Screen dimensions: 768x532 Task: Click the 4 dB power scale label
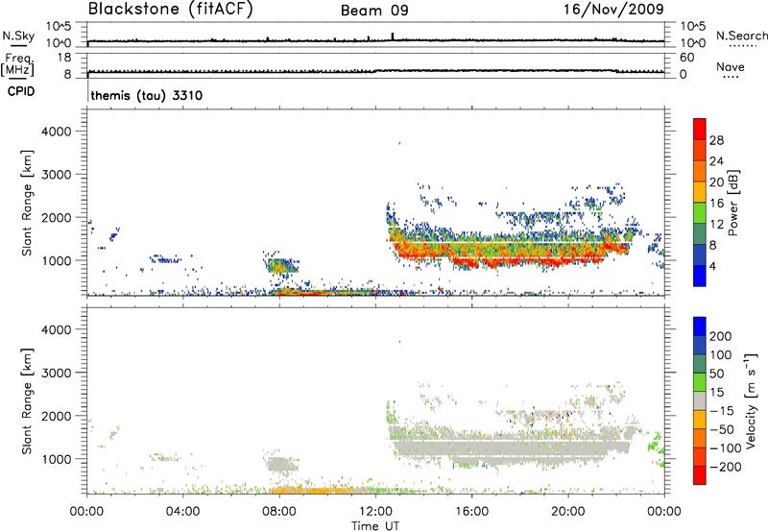pos(713,265)
